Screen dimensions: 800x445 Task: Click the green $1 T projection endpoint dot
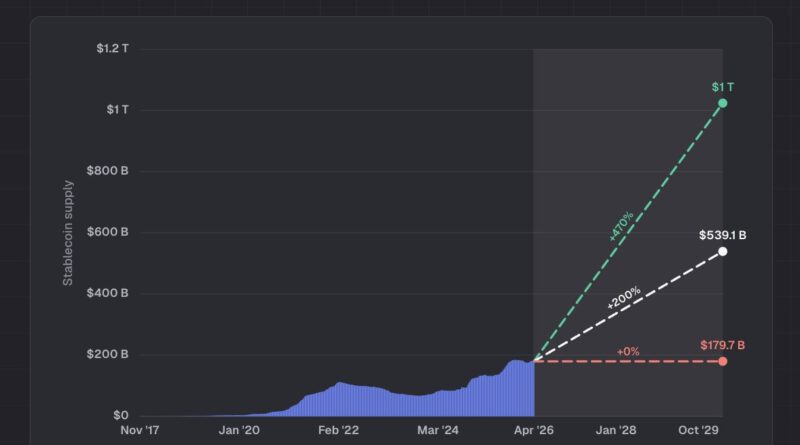[x=722, y=103]
